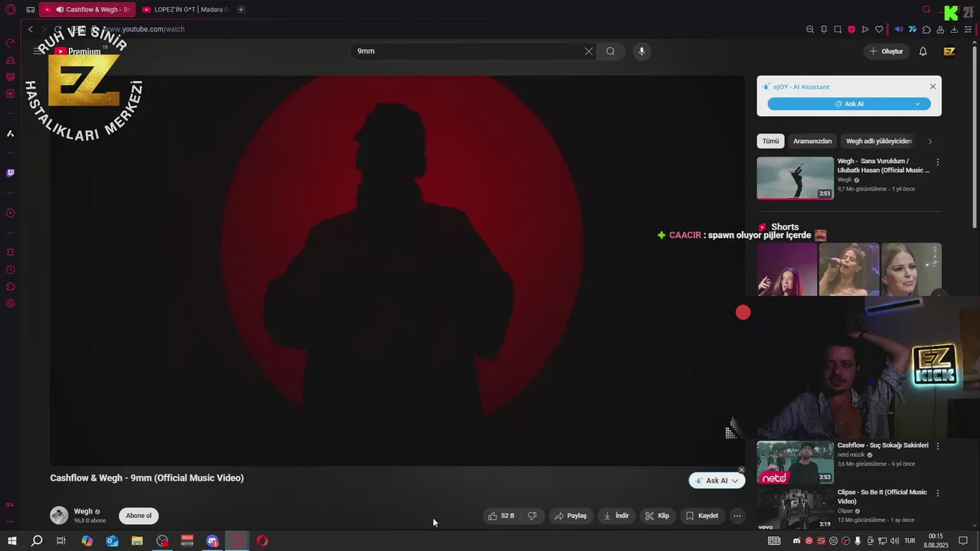Open first Shorts thumbnail with red-haired singer
The width and height of the screenshot is (980, 551).
(x=787, y=269)
